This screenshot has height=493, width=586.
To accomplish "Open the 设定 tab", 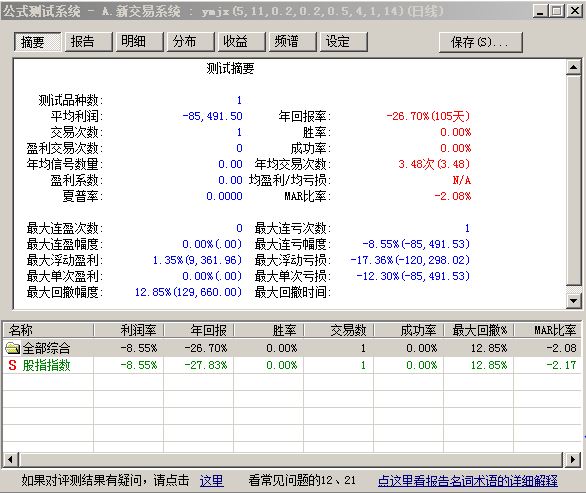I will (x=344, y=41).
